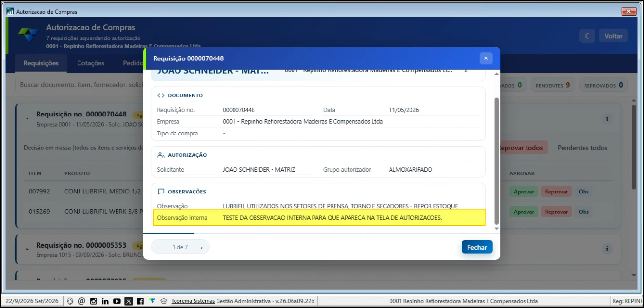This screenshot has height=308, width=644.
Task: Close the Requisição 0000070448 dialog with X
Action: pyautogui.click(x=486, y=58)
